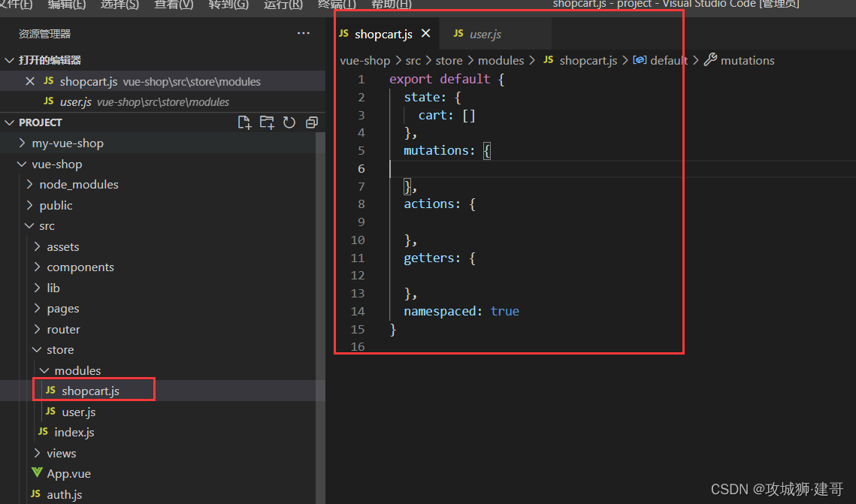Click the Vue icon next to App.vue
856x504 pixels.
37,473
